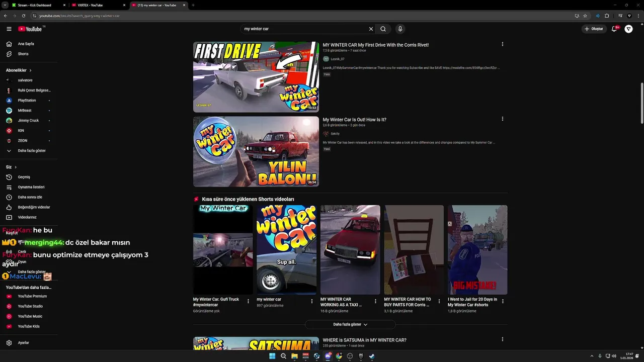The height and width of the screenshot is (362, 644).
Task: Close the Stream - Kick Dashboard tab
Action: 65,5
